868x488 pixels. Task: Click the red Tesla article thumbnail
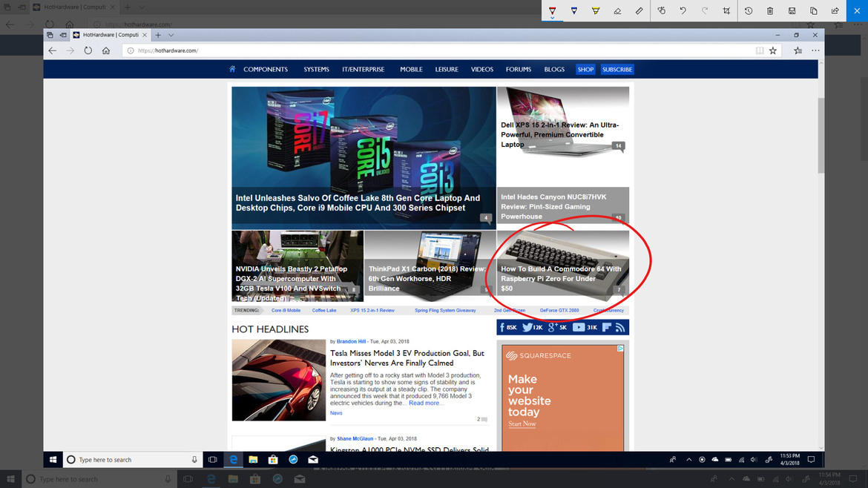(x=278, y=380)
